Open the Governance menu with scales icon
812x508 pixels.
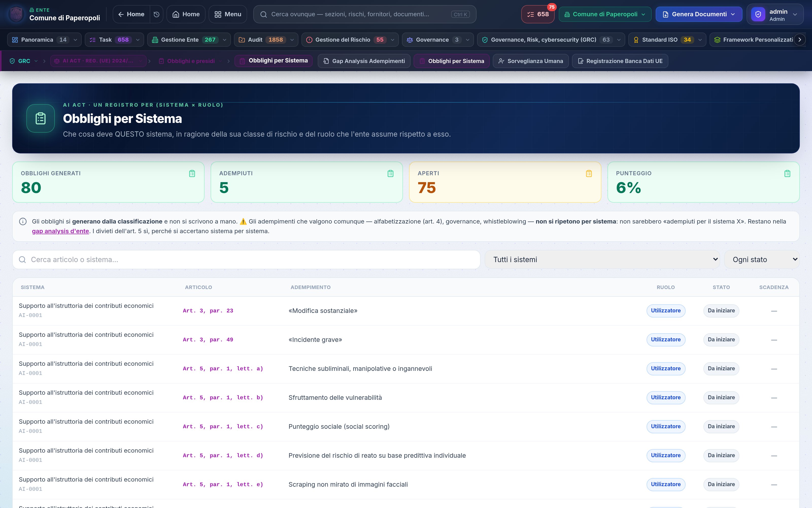[x=438, y=40]
